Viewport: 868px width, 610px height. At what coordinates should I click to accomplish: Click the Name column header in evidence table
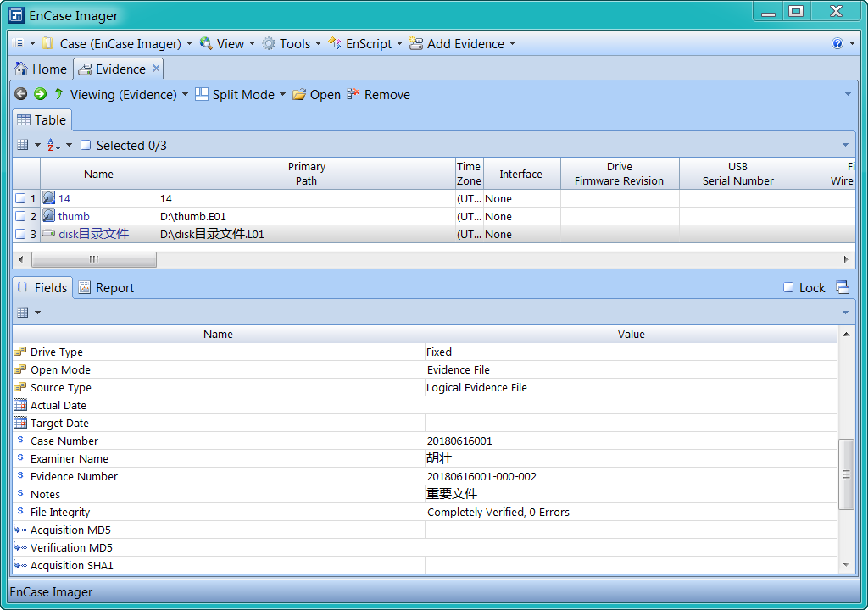(x=98, y=174)
